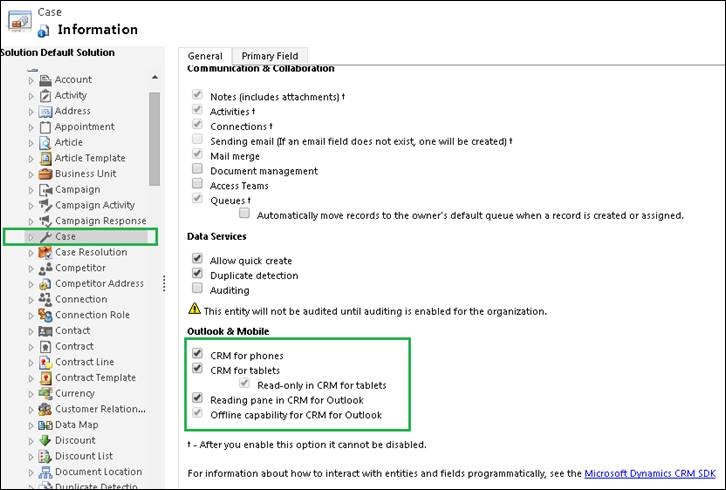
Task: Click the Contact card icon
Action: coord(45,331)
